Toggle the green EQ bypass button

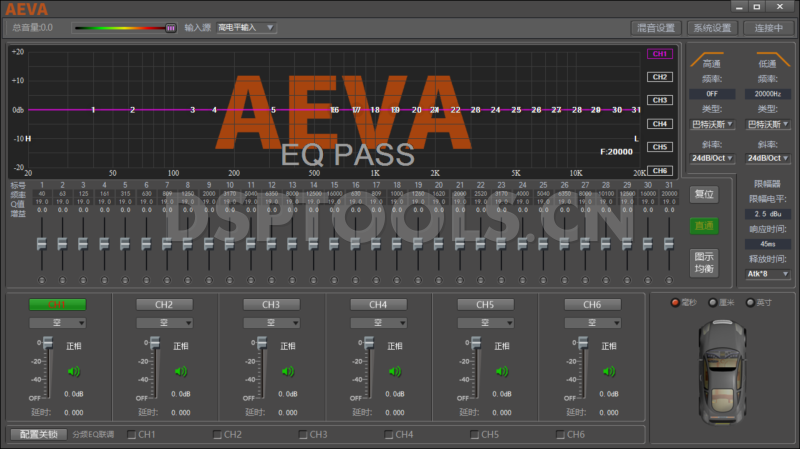coord(704,226)
